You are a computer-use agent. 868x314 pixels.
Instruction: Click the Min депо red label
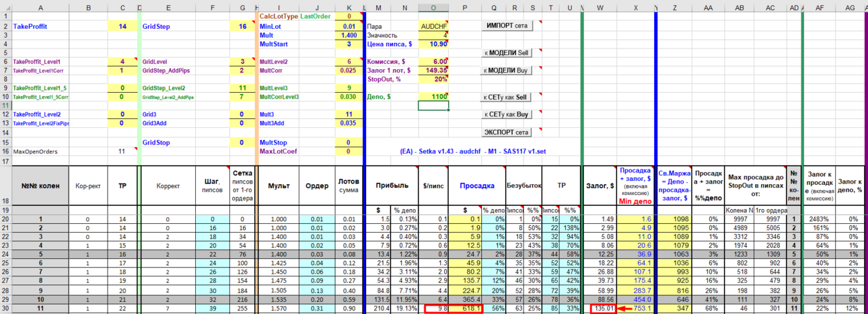pyautogui.click(x=635, y=202)
